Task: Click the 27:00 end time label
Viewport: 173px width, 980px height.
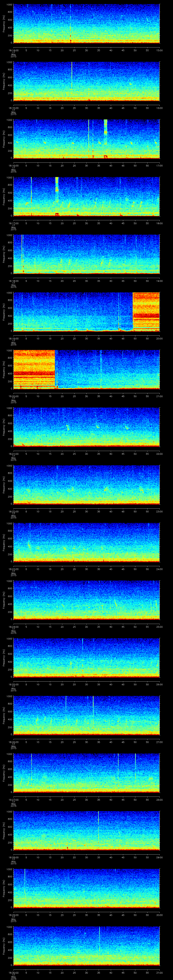Action: [160, 742]
